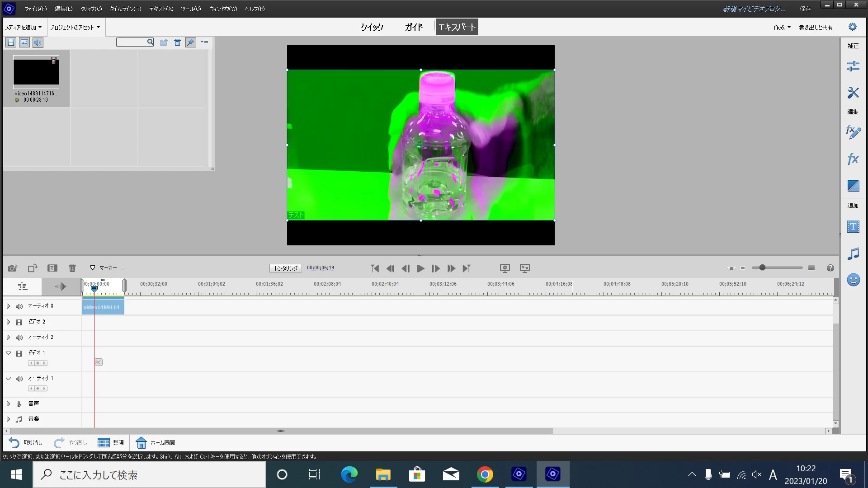The width and height of the screenshot is (868, 488).
Task: Open the Graphics smiley icon
Action: [x=853, y=280]
